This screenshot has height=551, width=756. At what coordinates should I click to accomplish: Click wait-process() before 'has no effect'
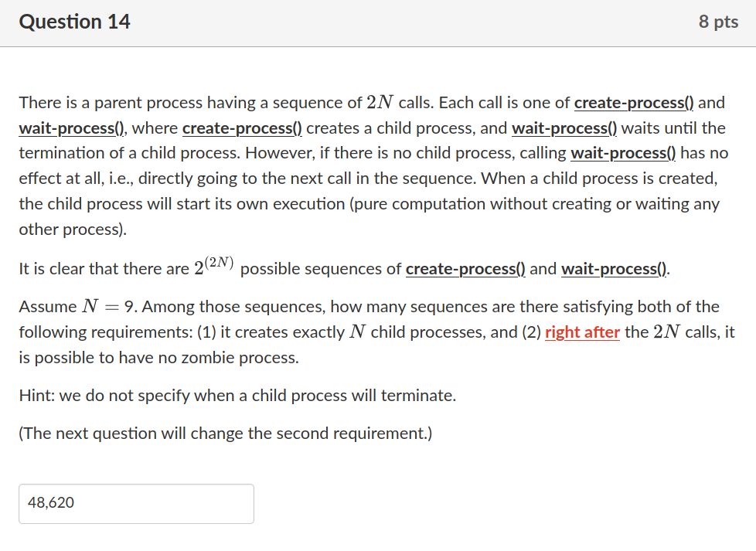click(623, 153)
